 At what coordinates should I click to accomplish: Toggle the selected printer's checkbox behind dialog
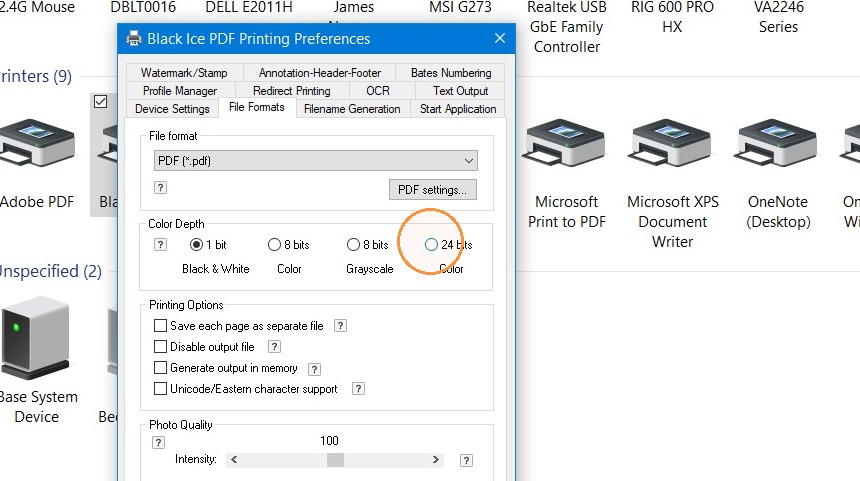click(x=100, y=101)
